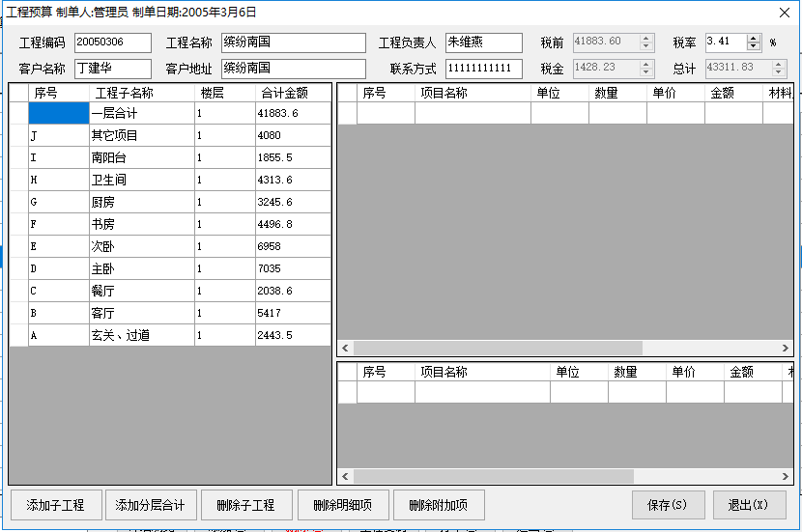Click sequence cell J

tap(59, 135)
